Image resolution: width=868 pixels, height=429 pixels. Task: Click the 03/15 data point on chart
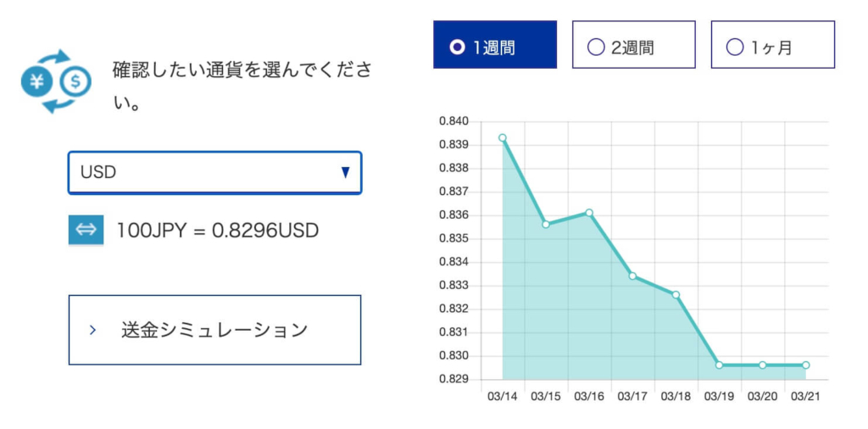click(x=546, y=224)
